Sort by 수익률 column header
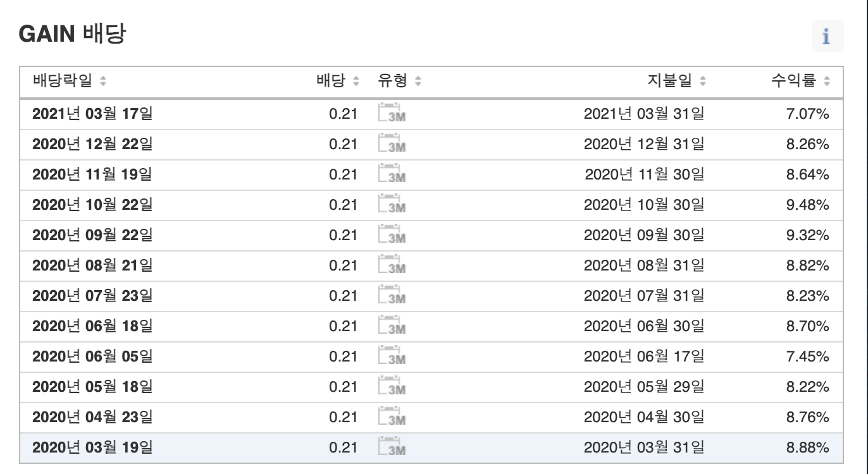Viewport: 868px width, 474px height. [x=801, y=81]
